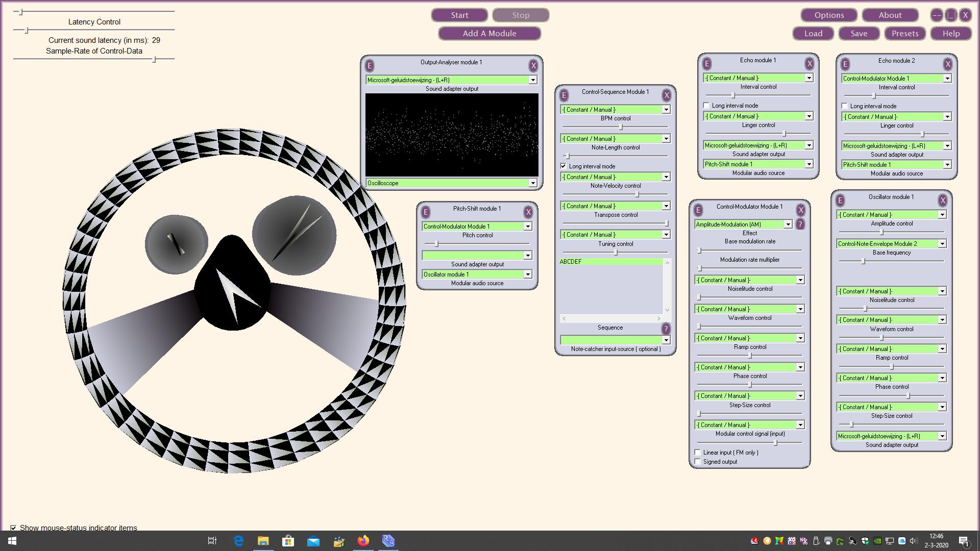Click E icon on Control-Sequence Module 1
The height and width of the screenshot is (551, 980).
coord(564,95)
